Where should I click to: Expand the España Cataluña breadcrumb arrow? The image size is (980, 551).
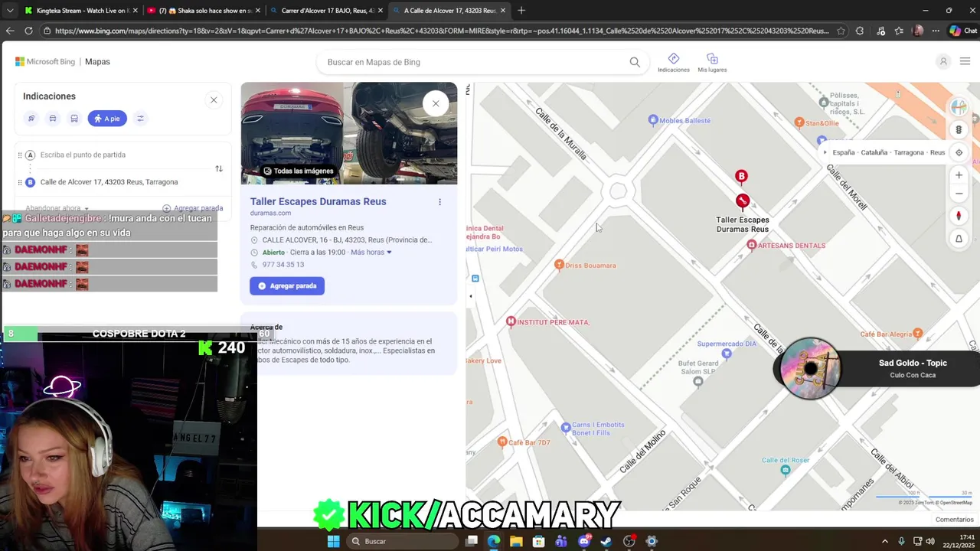825,152
